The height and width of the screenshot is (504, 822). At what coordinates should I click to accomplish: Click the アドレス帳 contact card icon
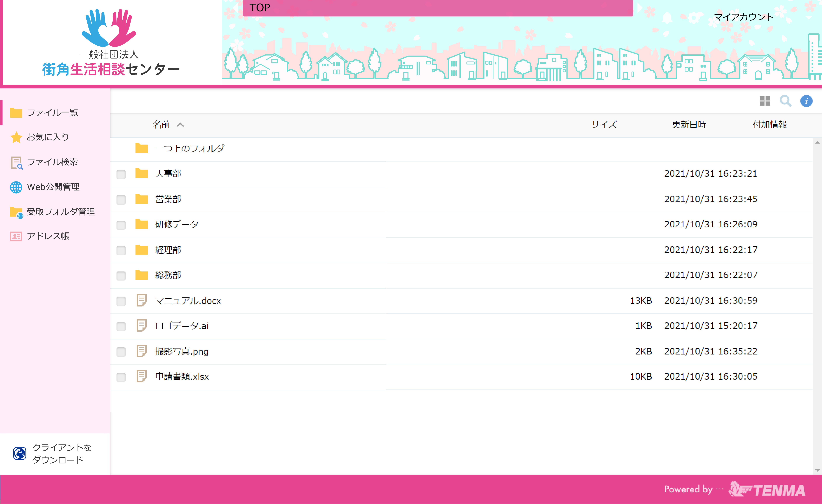tap(16, 236)
